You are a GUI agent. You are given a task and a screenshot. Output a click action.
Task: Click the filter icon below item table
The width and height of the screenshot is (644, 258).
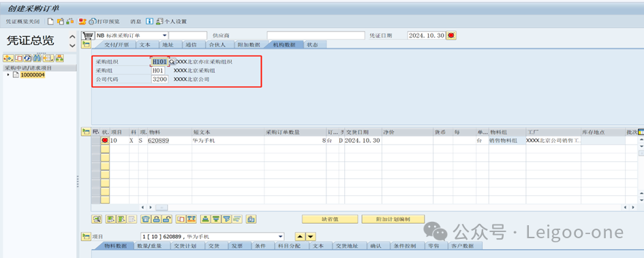point(226,219)
